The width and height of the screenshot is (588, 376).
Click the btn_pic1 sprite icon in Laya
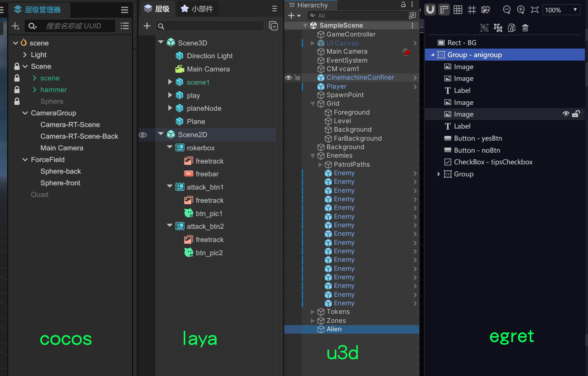pos(189,213)
